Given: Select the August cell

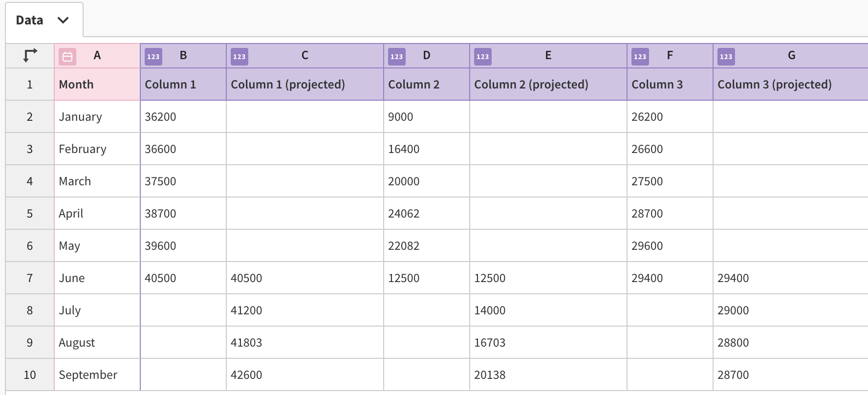Looking at the screenshot, I should [x=97, y=343].
